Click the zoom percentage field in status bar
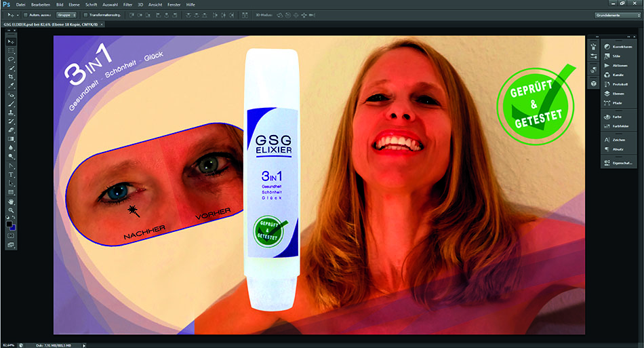The height and width of the screenshot is (348, 644). pyautogui.click(x=8, y=345)
